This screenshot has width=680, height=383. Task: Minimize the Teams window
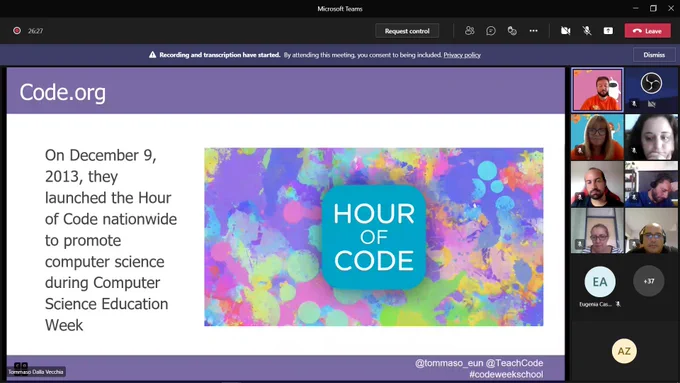coord(636,8)
